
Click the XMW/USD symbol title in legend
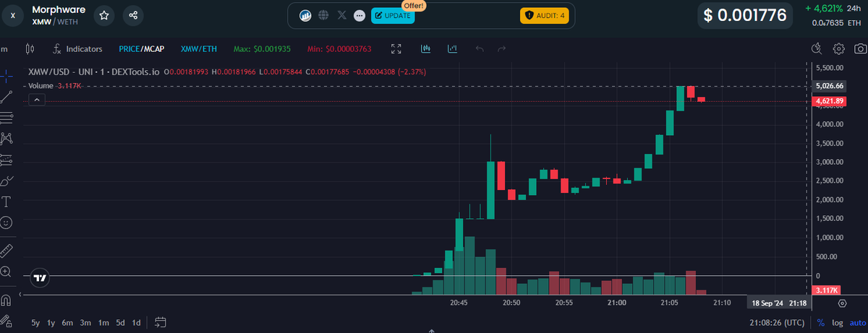[x=93, y=72]
